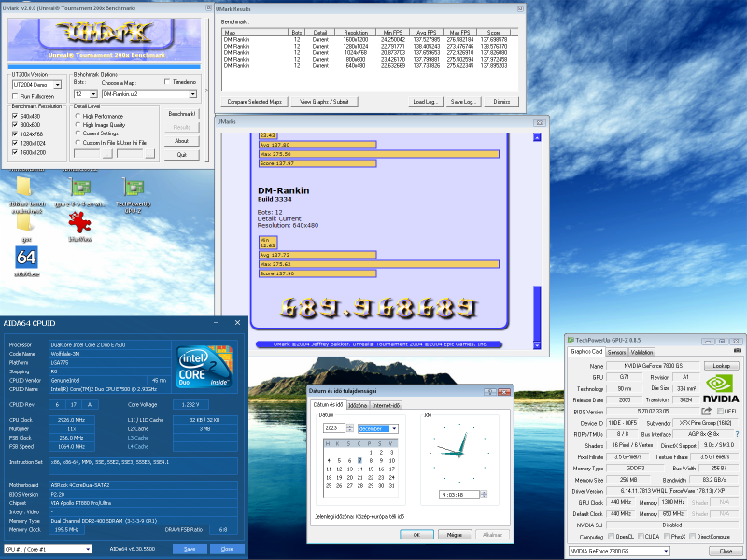The width and height of the screenshot is (747, 560).
Task: Select the Dátum és idő tab
Action: coord(328,405)
